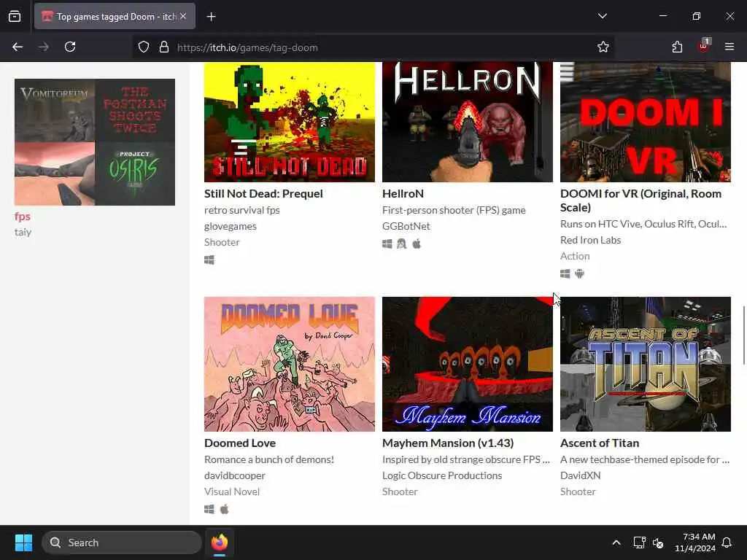Open the Firefox View icon

pyautogui.click(x=15, y=17)
